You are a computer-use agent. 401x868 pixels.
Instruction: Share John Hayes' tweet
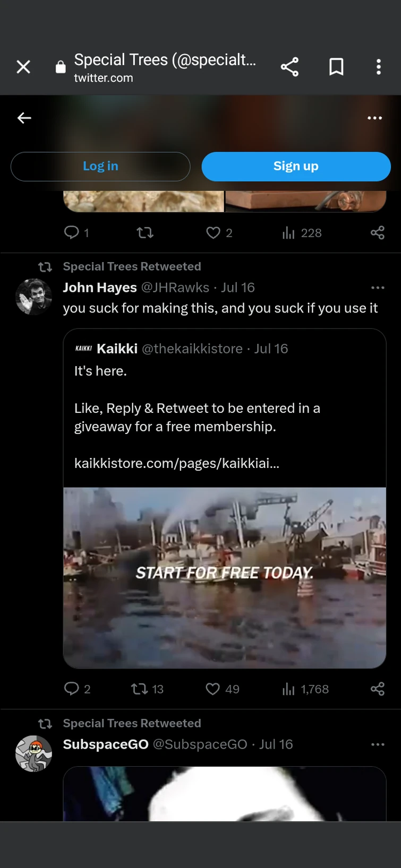coord(377,689)
